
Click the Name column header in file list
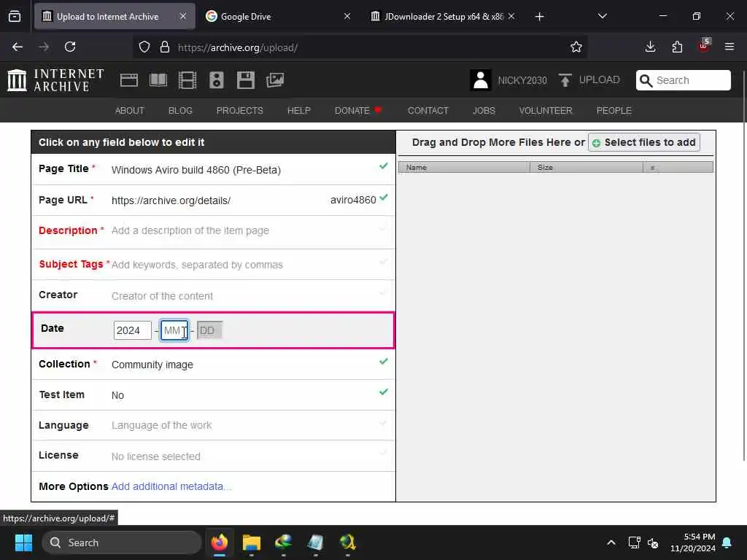tap(464, 167)
